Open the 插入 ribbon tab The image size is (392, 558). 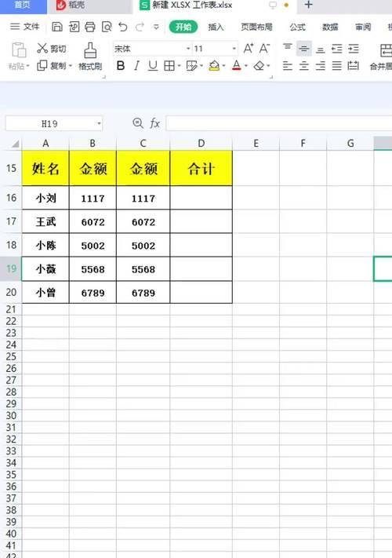point(216,27)
